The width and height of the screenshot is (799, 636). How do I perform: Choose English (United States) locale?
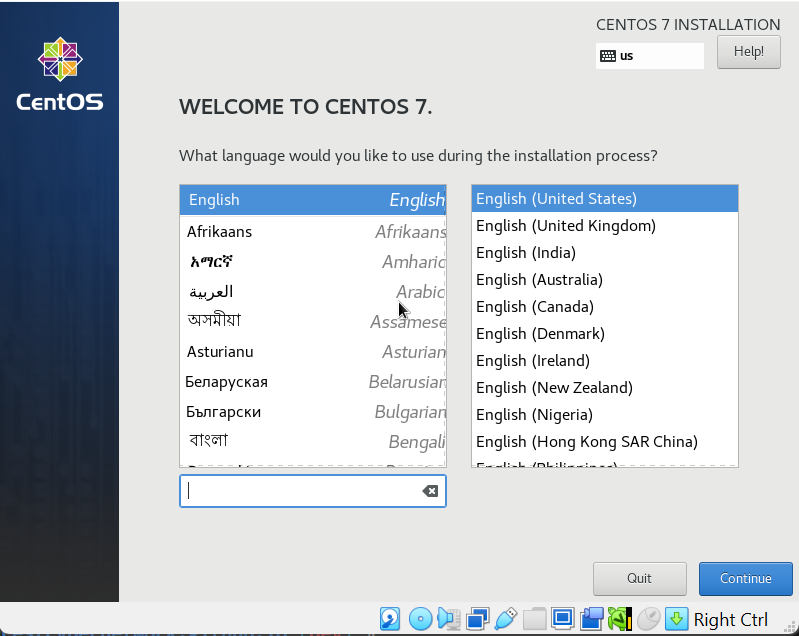coord(605,199)
